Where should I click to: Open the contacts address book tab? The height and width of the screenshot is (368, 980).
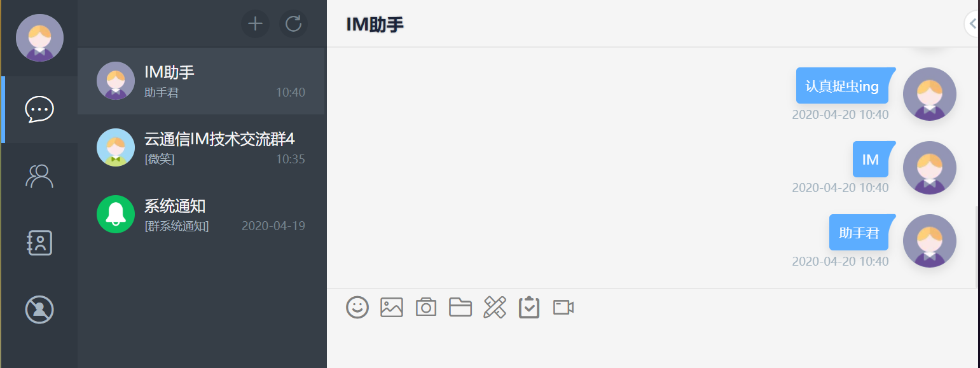pos(39,243)
